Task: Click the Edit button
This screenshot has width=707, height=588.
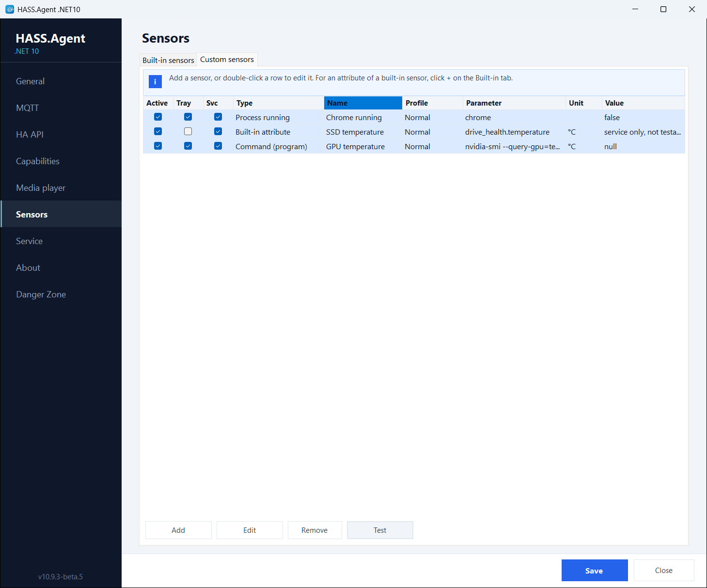Action: [x=250, y=530]
